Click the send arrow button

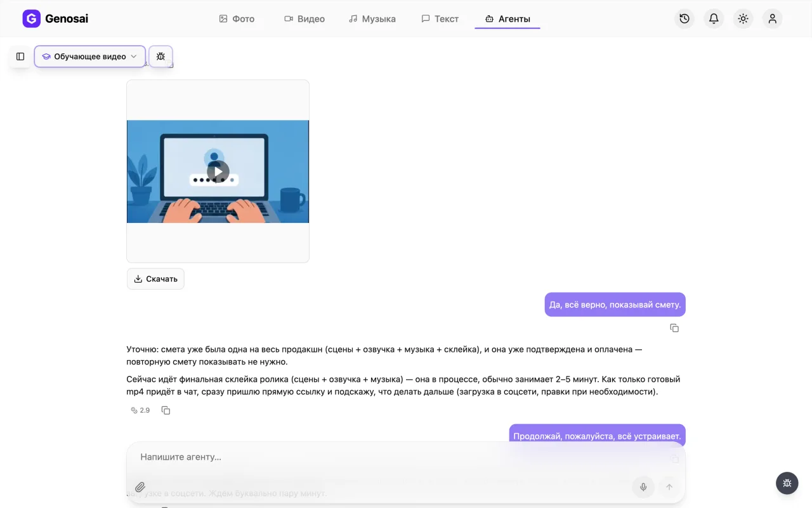pyautogui.click(x=669, y=487)
